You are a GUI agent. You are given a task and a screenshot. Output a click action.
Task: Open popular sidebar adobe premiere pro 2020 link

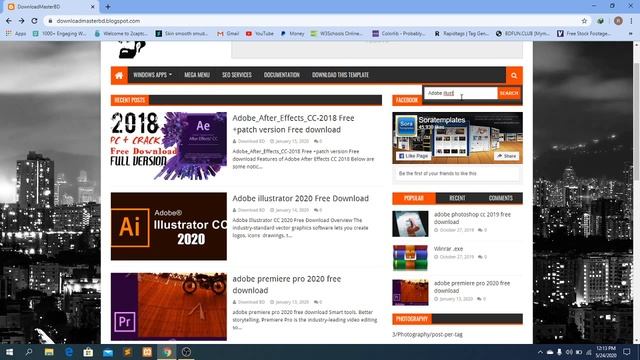pyautogui.click(x=472, y=287)
